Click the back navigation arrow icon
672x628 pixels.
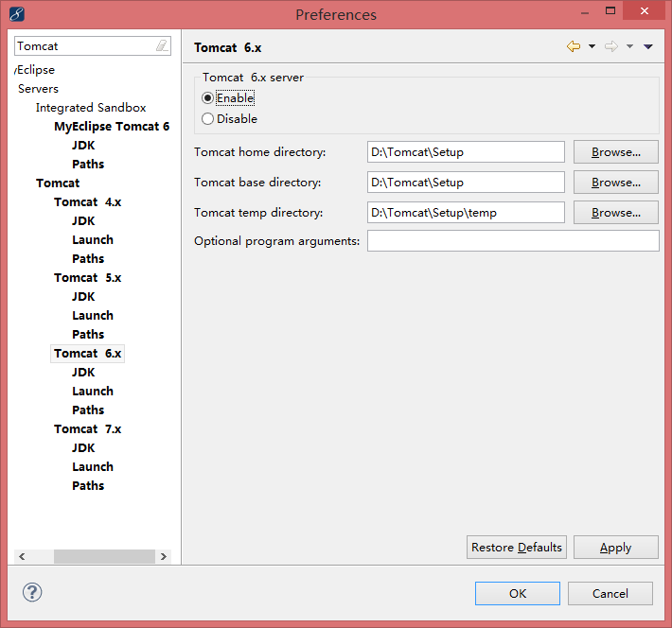(574, 46)
